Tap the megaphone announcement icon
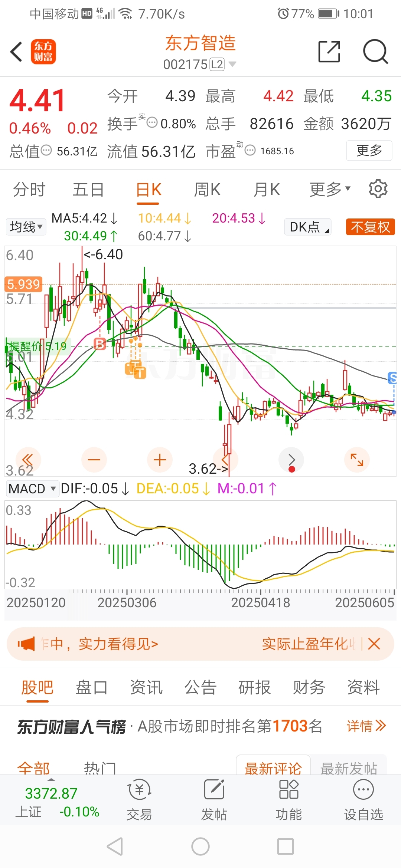Screen dimensions: 401x868 (26, 644)
